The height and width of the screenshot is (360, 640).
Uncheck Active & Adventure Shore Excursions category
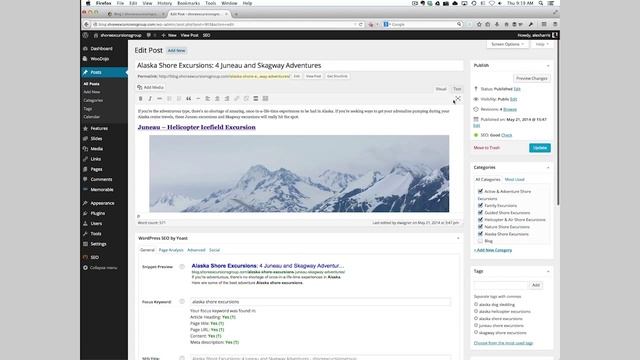480,191
